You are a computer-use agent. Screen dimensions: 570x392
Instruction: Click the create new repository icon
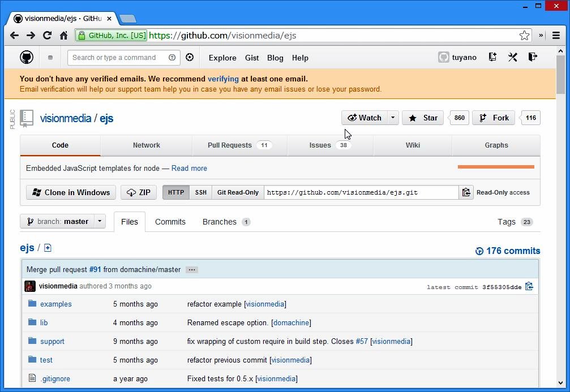(x=492, y=57)
